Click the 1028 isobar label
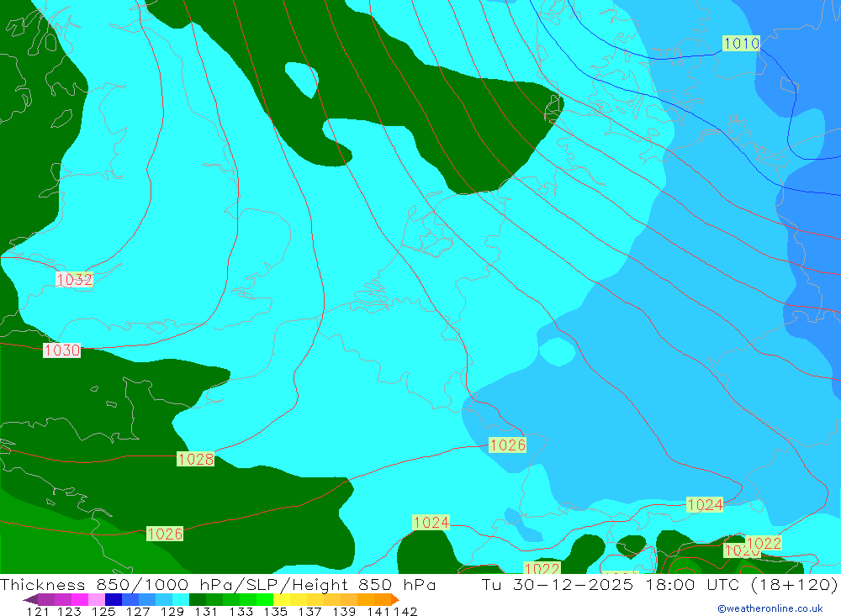 pyautogui.click(x=195, y=459)
